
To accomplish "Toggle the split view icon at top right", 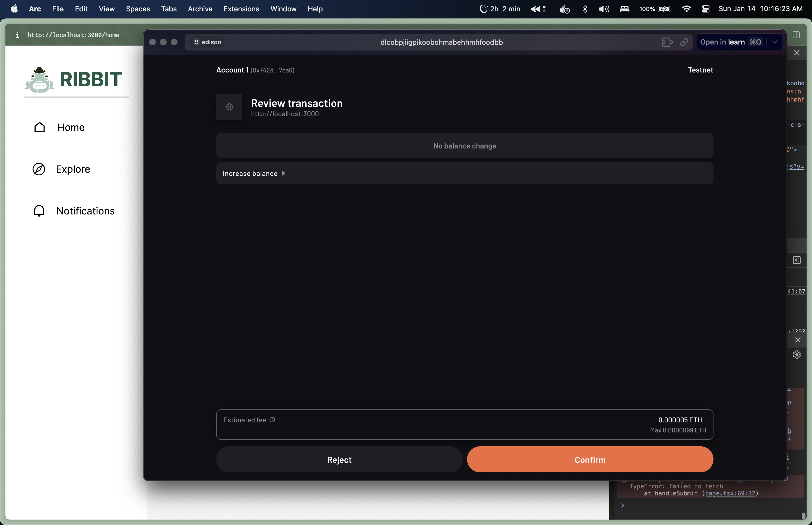I will [796, 35].
